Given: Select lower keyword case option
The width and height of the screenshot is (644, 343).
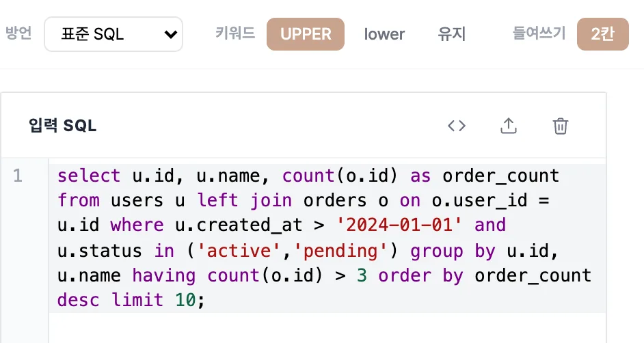Looking at the screenshot, I should [x=384, y=34].
